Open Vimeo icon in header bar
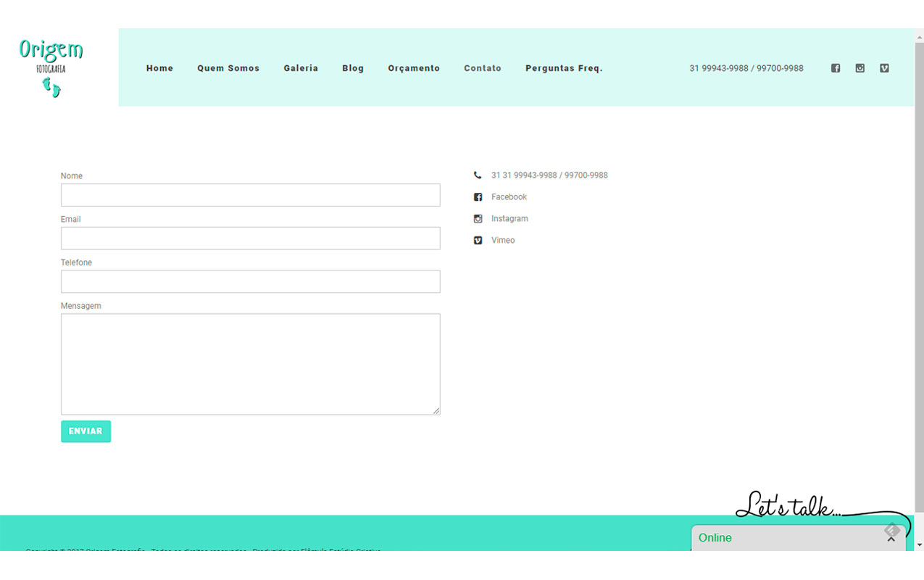Screen dimensions: 924x580 (884, 68)
